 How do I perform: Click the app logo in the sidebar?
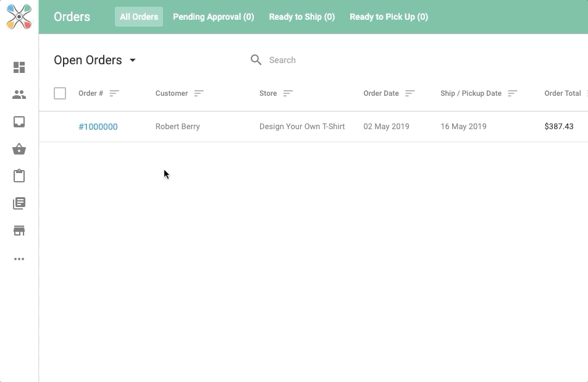19,17
